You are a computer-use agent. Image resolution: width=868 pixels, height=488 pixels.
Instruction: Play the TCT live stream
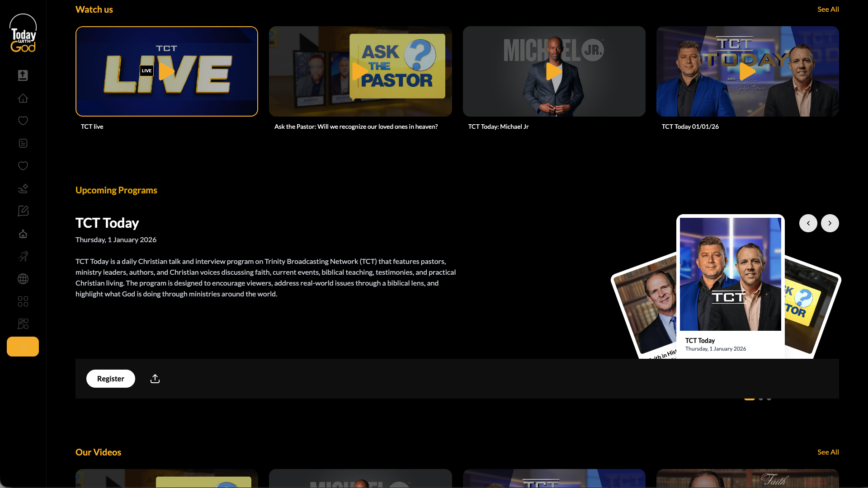167,71
